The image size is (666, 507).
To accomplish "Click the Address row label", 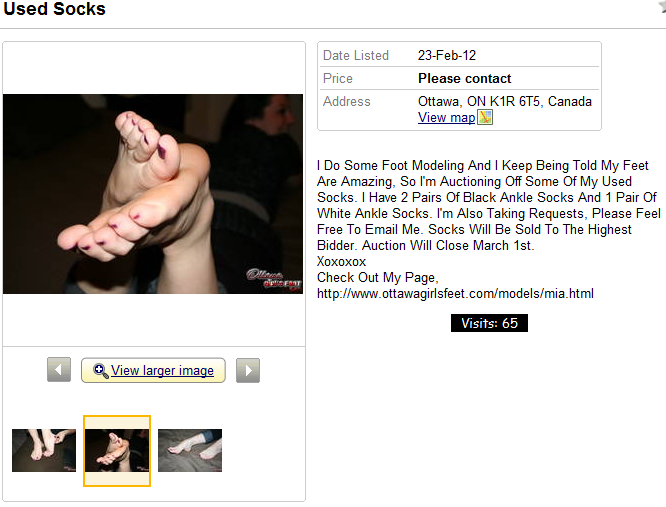I will pyautogui.click(x=347, y=101).
